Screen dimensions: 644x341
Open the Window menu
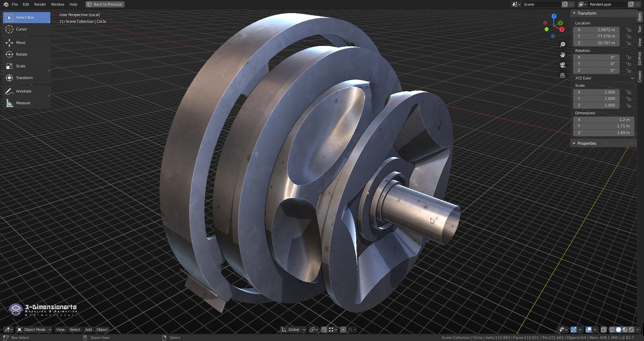[58, 4]
